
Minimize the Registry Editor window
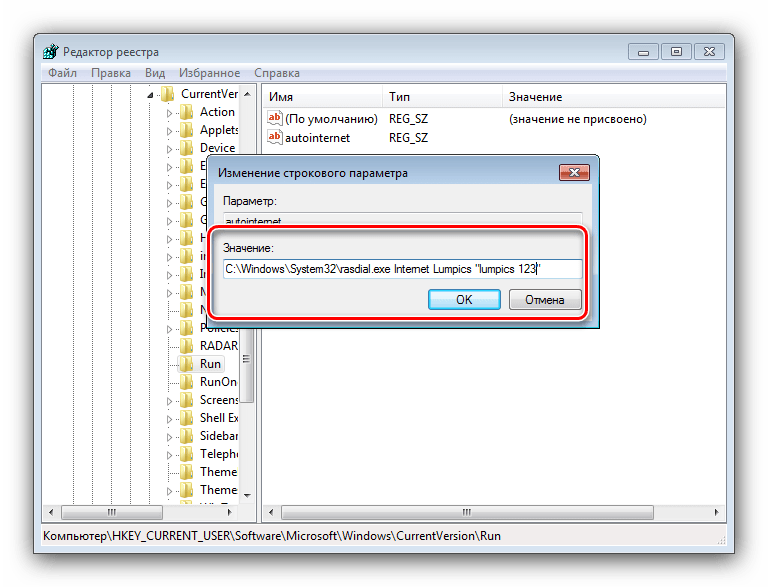pyautogui.click(x=644, y=51)
